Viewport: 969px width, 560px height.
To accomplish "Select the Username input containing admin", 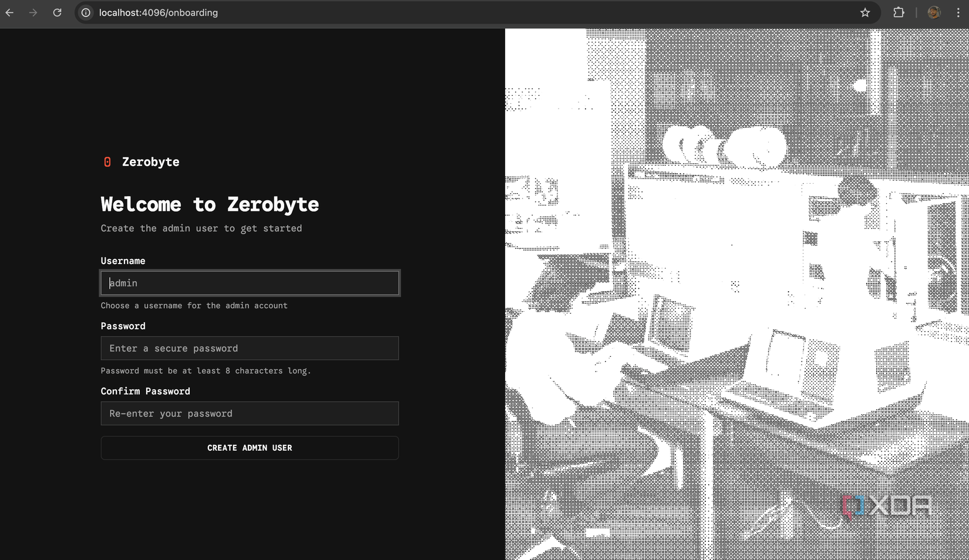I will [x=250, y=283].
